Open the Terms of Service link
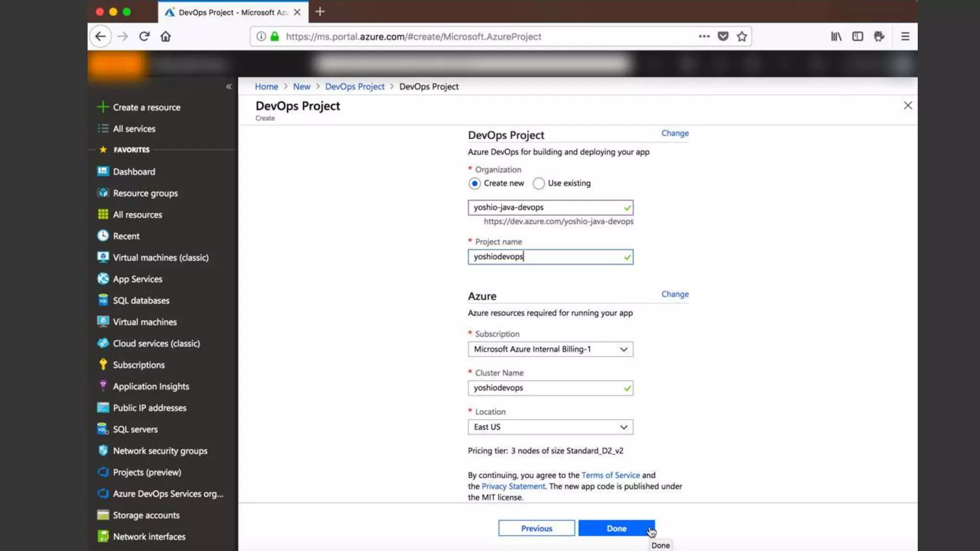Screen dimensions: 980x551 [611, 475]
